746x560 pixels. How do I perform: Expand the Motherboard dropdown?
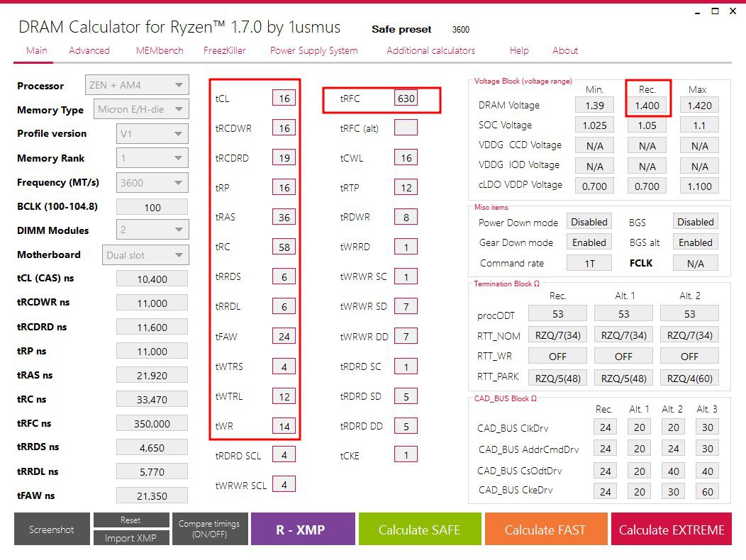tap(145, 255)
